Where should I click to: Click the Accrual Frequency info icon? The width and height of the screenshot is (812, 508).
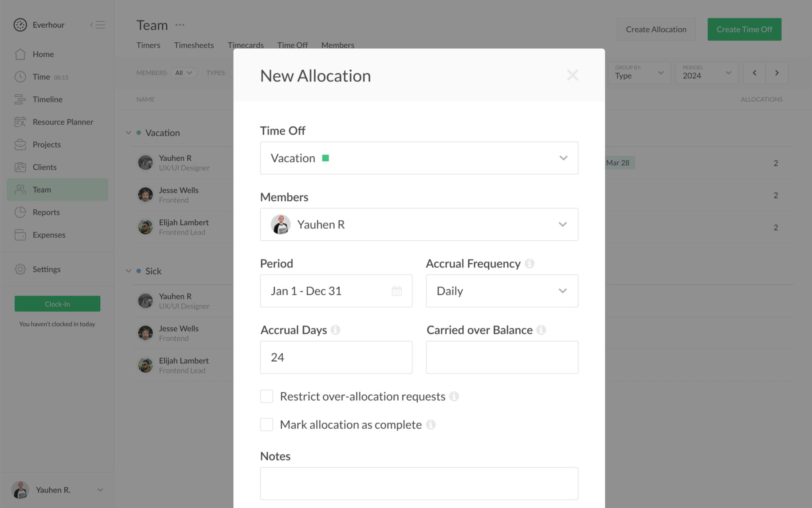[530, 263]
